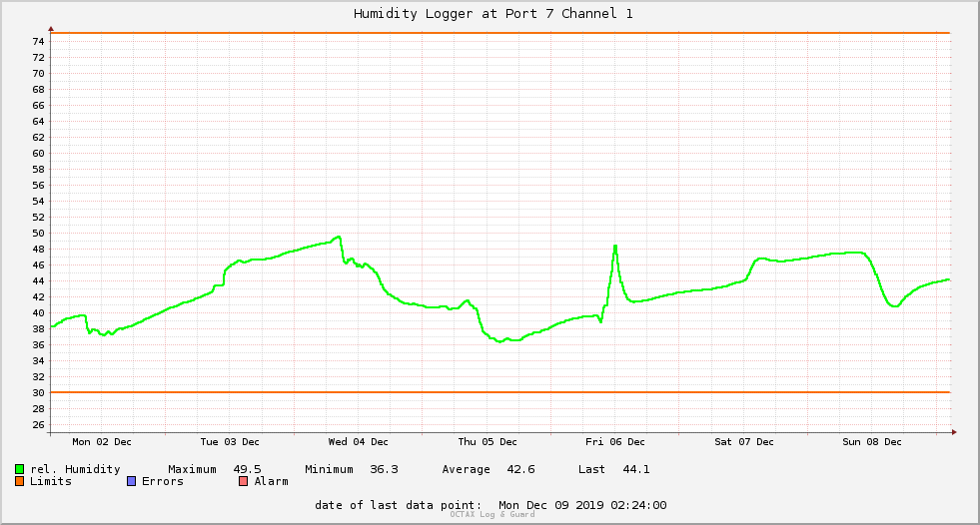Select the chart title 'Humidity Logger at Port 7 Channel 1'
Screen dimensions: 980x525
[493, 13]
